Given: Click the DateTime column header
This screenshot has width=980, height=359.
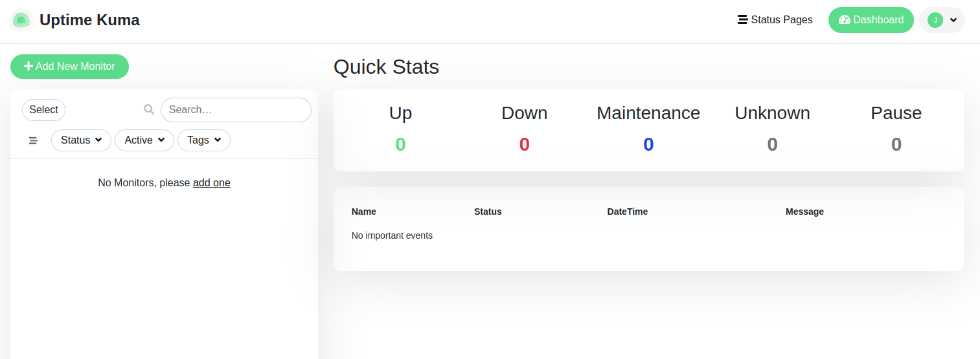Looking at the screenshot, I should [627, 212].
